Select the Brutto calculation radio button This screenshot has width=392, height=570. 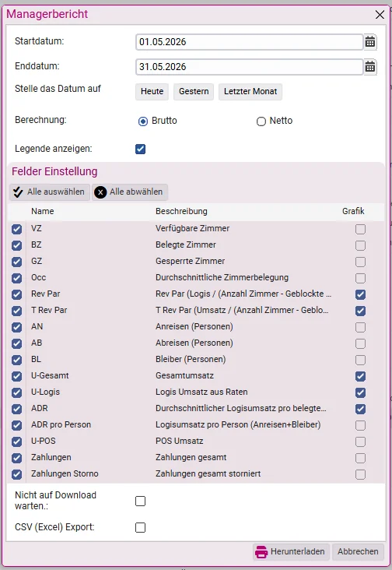pyautogui.click(x=143, y=121)
